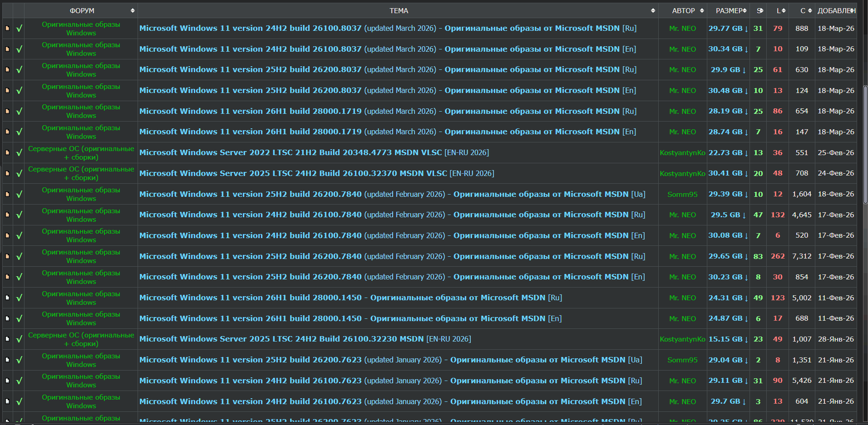Open Серверные ОС forum link in Server 2022 row
Screen dimensions: 868x425
[81, 153]
